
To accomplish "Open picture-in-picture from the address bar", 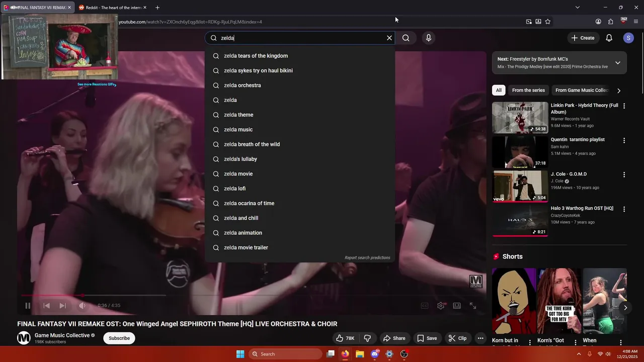I will pyautogui.click(x=529, y=22).
